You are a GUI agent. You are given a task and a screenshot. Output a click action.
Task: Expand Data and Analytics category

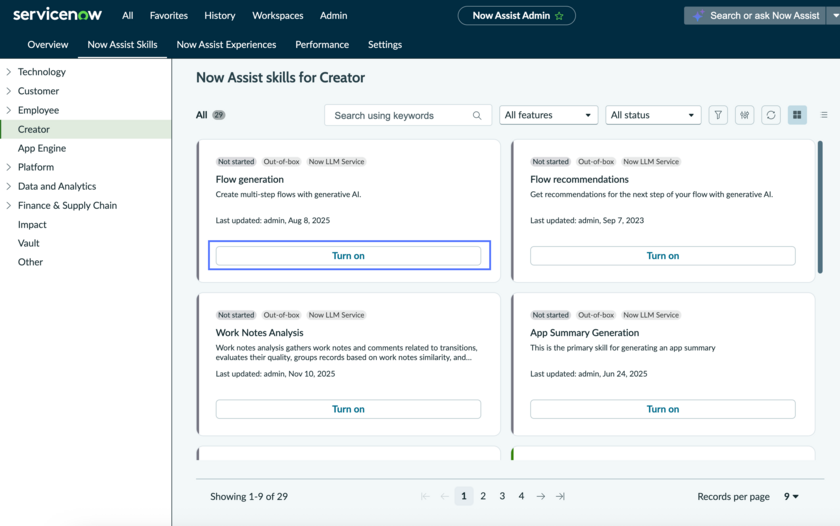pyautogui.click(x=9, y=186)
